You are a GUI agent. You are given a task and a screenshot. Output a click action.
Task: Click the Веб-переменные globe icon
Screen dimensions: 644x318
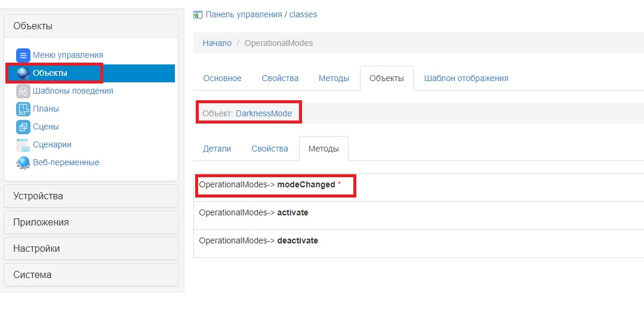(23, 163)
